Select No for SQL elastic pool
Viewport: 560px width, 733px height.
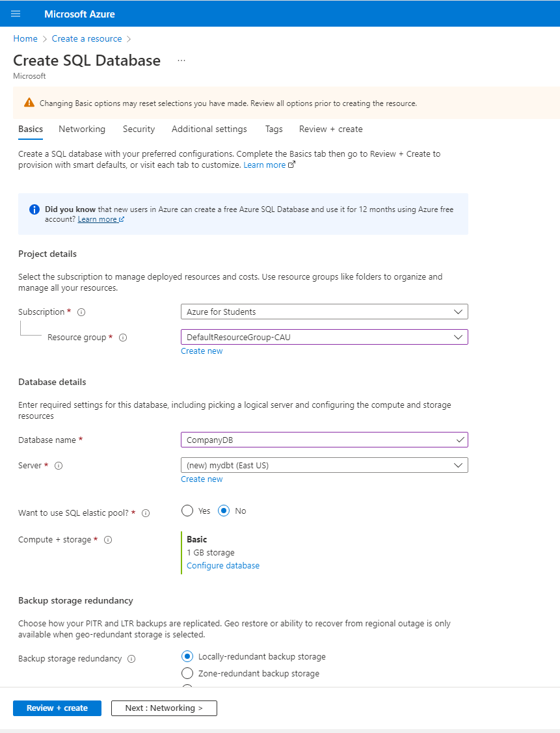coord(224,511)
